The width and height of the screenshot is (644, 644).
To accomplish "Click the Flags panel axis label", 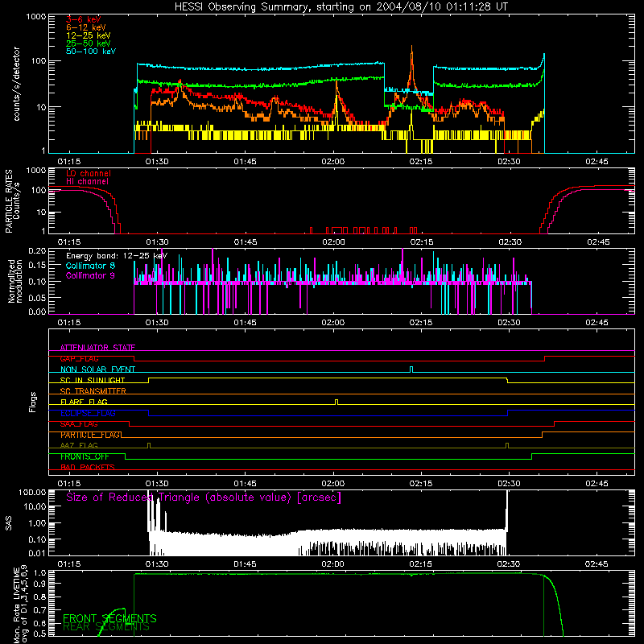I will [x=33, y=402].
